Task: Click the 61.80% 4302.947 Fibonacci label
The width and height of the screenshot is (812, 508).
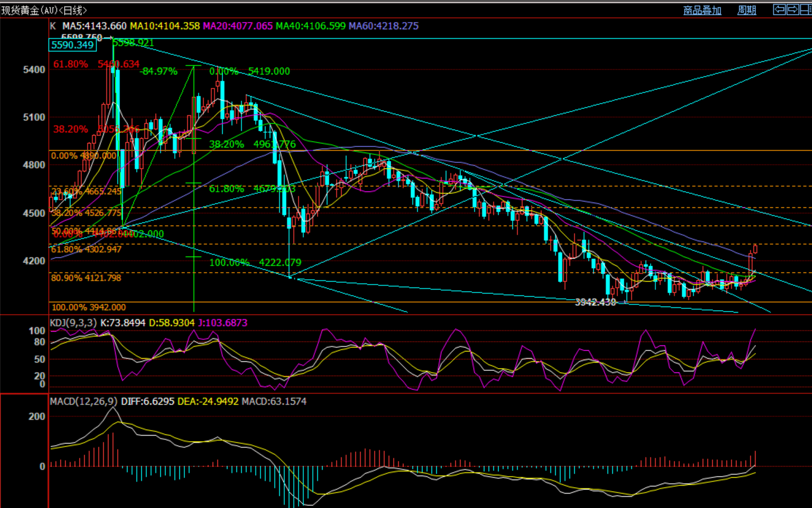Action: [86, 249]
